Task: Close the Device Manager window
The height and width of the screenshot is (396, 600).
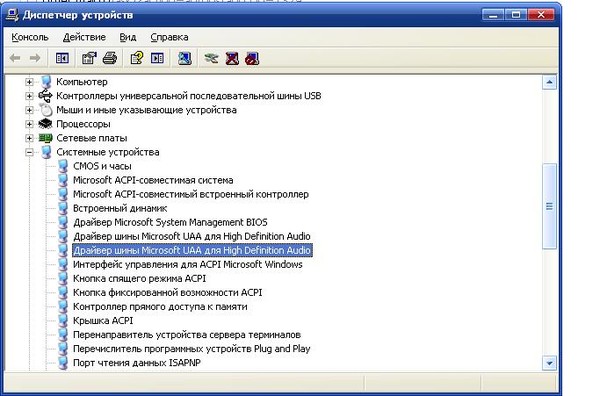Action: point(541,15)
